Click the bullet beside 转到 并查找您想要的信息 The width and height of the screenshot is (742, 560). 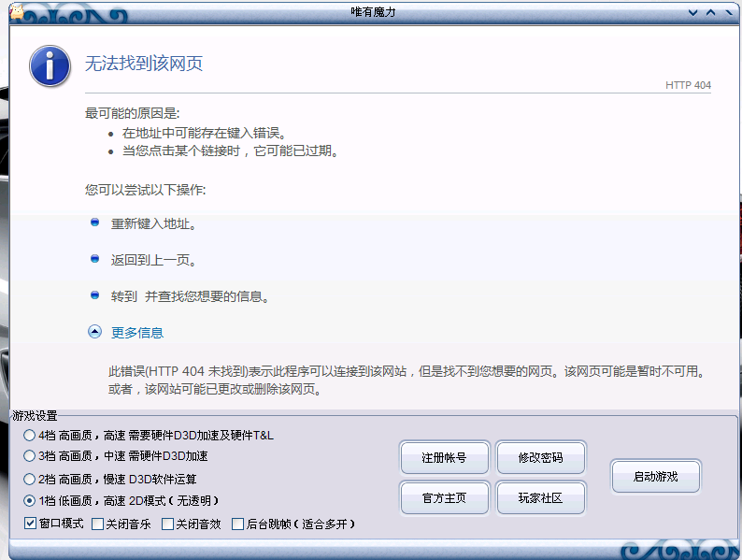[x=94, y=294]
